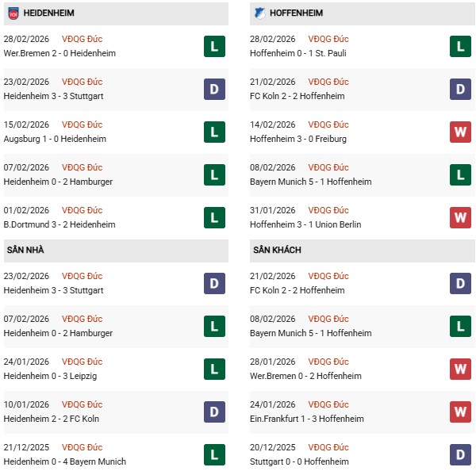476x471 pixels.
Task: Select the SÂN NHÀ section header
Action: (x=27, y=251)
